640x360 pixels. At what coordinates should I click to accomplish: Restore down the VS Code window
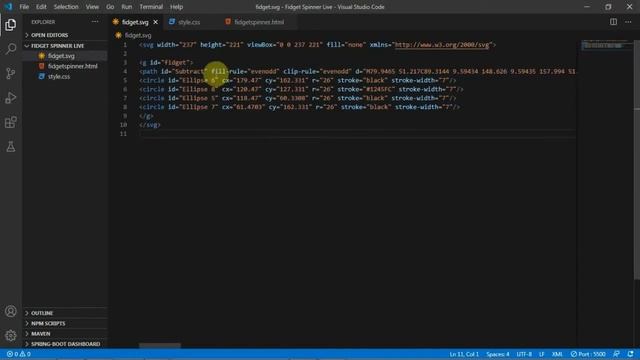[x=608, y=7]
